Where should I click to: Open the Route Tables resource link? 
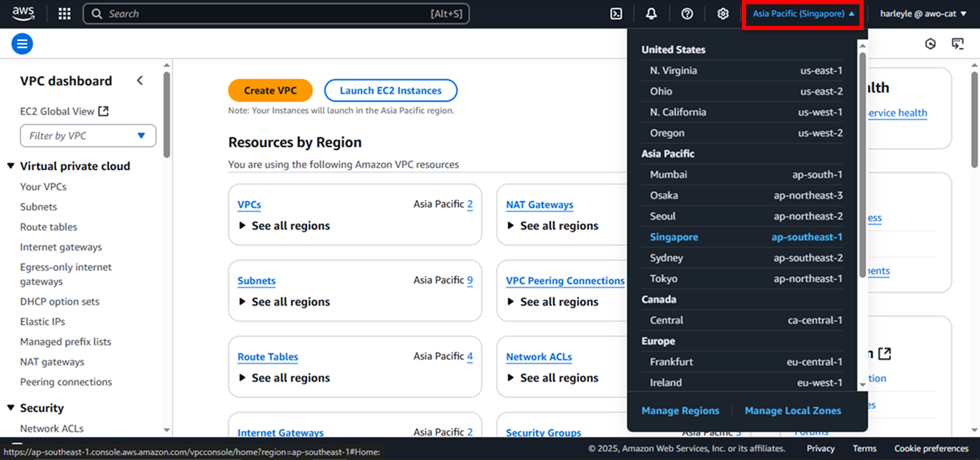click(x=268, y=357)
